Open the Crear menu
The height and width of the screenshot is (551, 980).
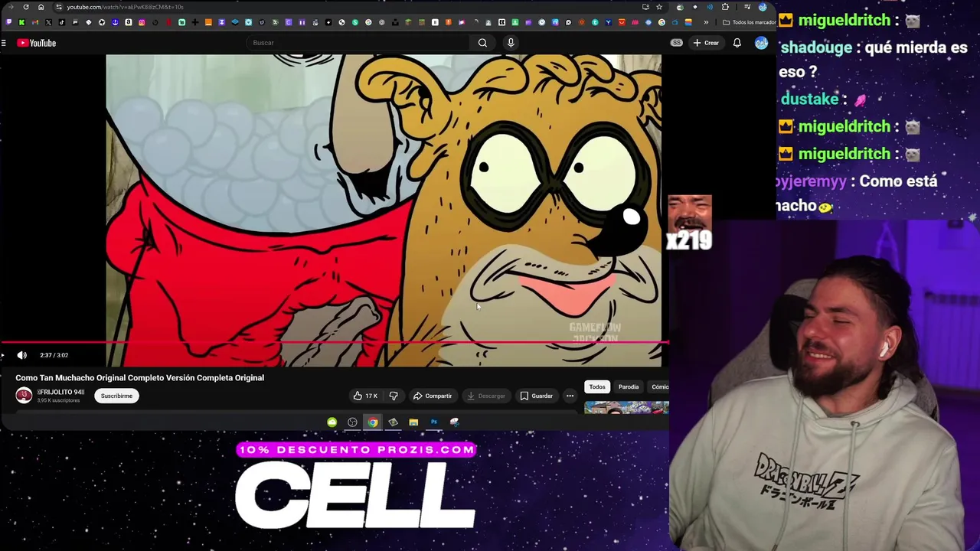click(706, 43)
